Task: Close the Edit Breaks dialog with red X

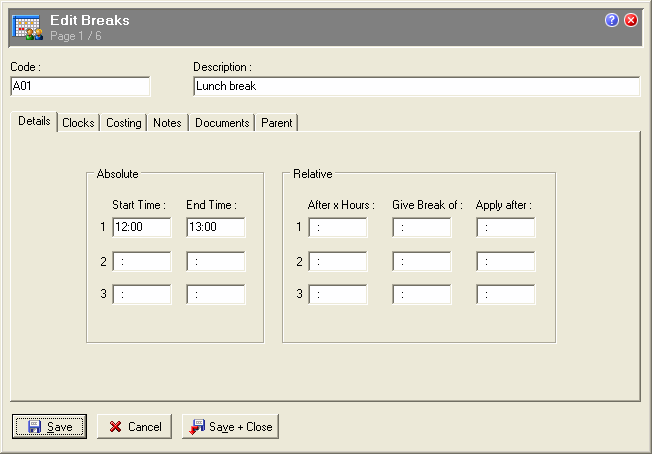Action: (631, 20)
